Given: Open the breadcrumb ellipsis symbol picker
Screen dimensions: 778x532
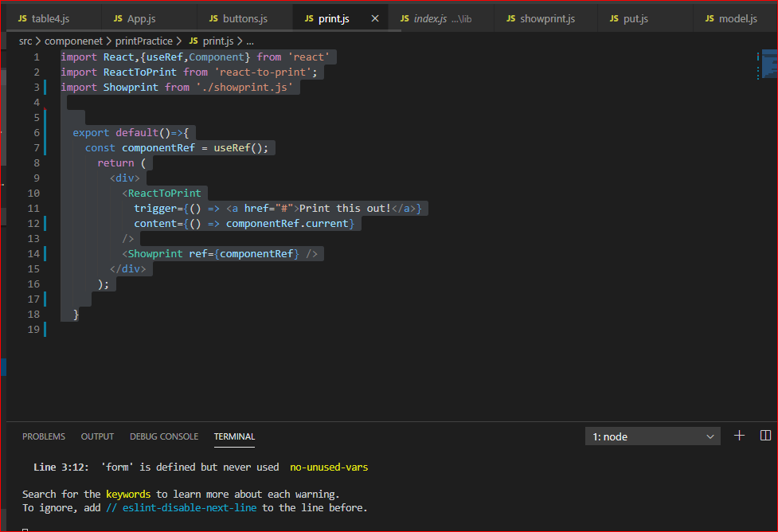Looking at the screenshot, I should click(x=250, y=41).
